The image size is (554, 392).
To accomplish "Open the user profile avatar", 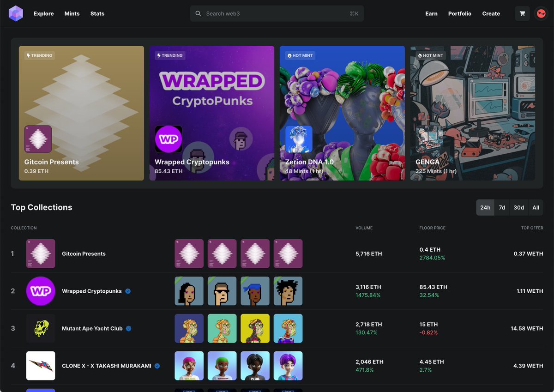I will tap(541, 13).
